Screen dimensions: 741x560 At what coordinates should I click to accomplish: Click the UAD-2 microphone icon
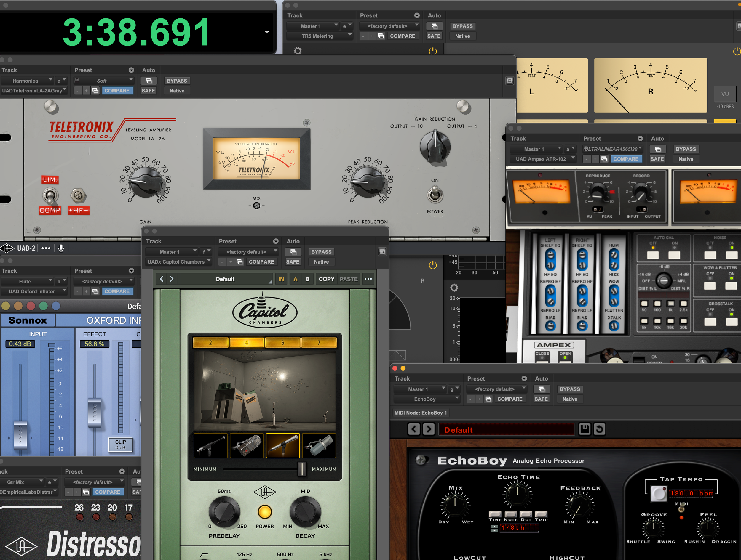tap(61, 248)
